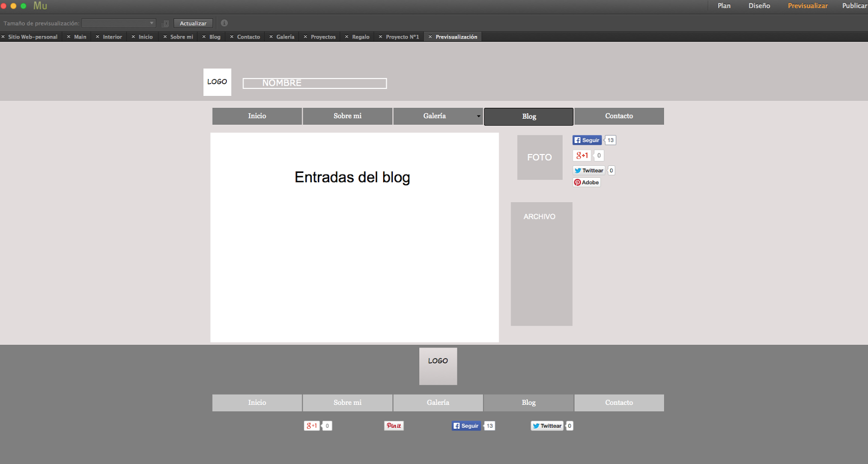Click the Facebook Seguir button in the sidebar

pyautogui.click(x=587, y=140)
